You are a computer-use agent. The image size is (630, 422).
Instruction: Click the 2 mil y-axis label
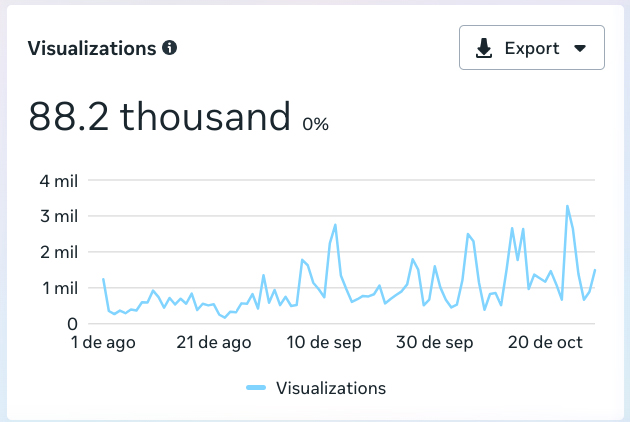[x=59, y=252]
